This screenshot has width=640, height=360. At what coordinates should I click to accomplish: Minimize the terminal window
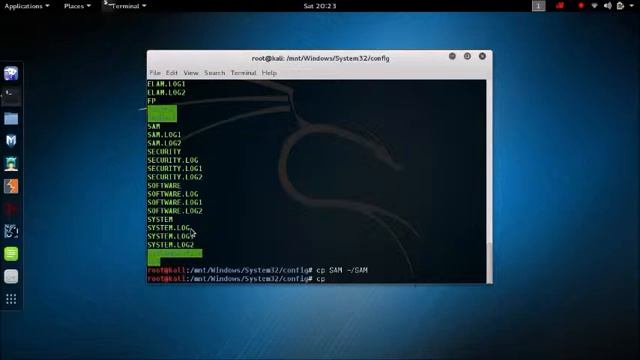pyautogui.click(x=452, y=56)
